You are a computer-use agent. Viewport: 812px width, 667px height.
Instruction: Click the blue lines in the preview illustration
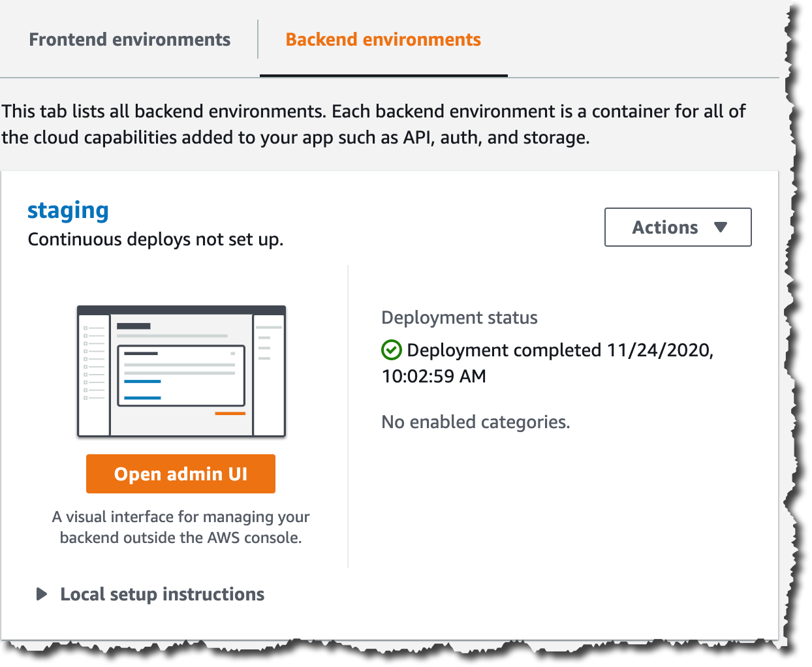(142, 390)
